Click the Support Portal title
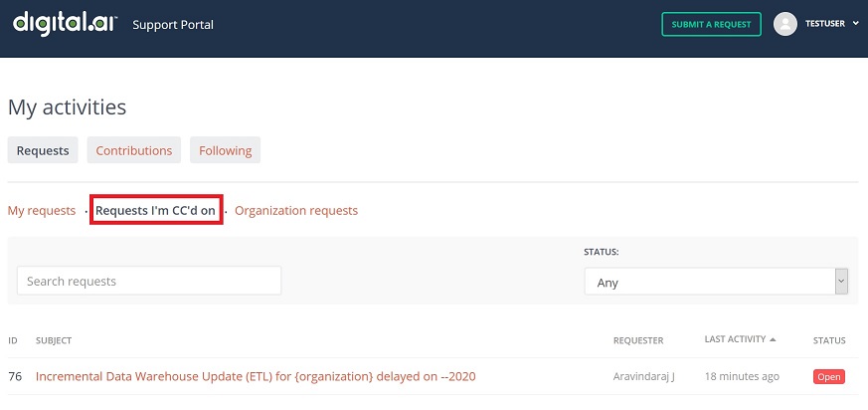 point(173,24)
